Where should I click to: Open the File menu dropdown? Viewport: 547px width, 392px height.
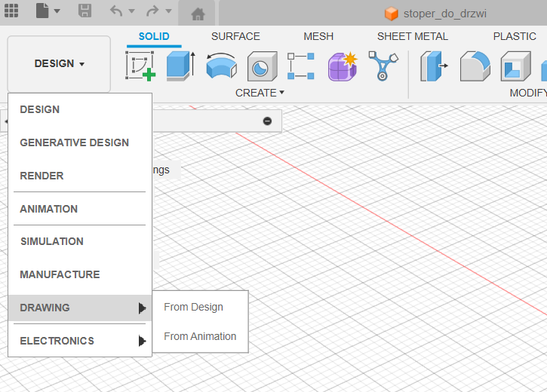[47, 11]
